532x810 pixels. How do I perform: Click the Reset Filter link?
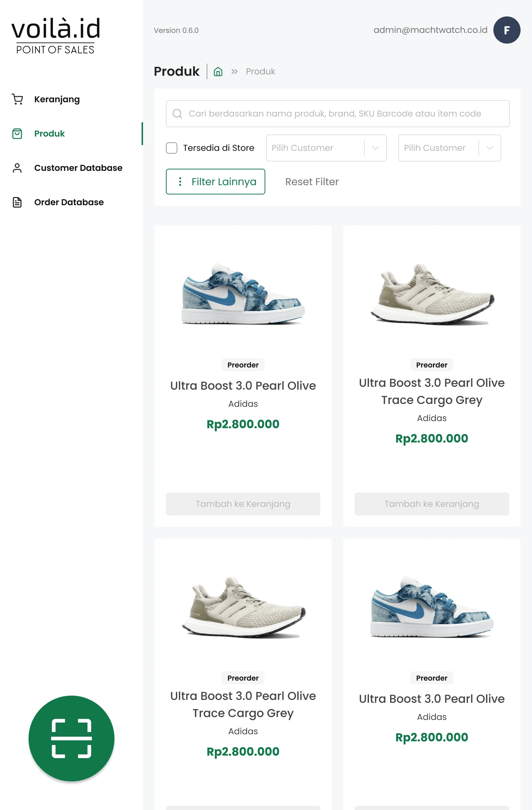click(312, 182)
